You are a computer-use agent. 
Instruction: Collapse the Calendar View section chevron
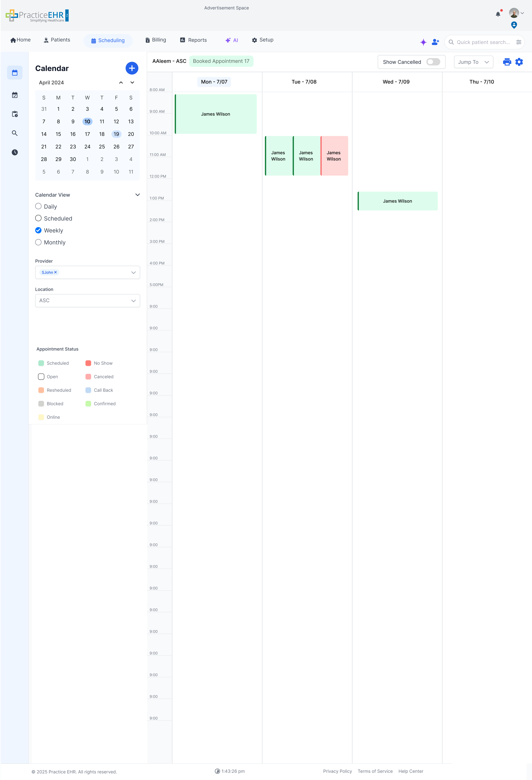click(137, 195)
